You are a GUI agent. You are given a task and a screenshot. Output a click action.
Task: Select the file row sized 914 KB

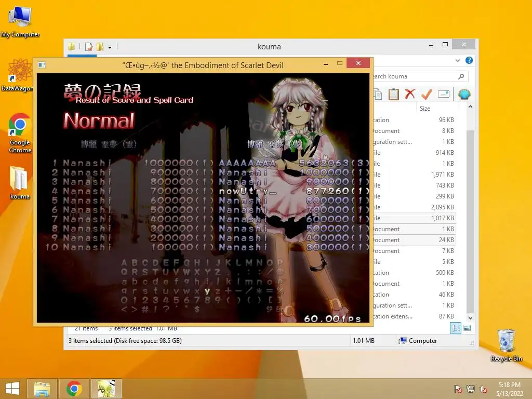pyautogui.click(x=414, y=153)
